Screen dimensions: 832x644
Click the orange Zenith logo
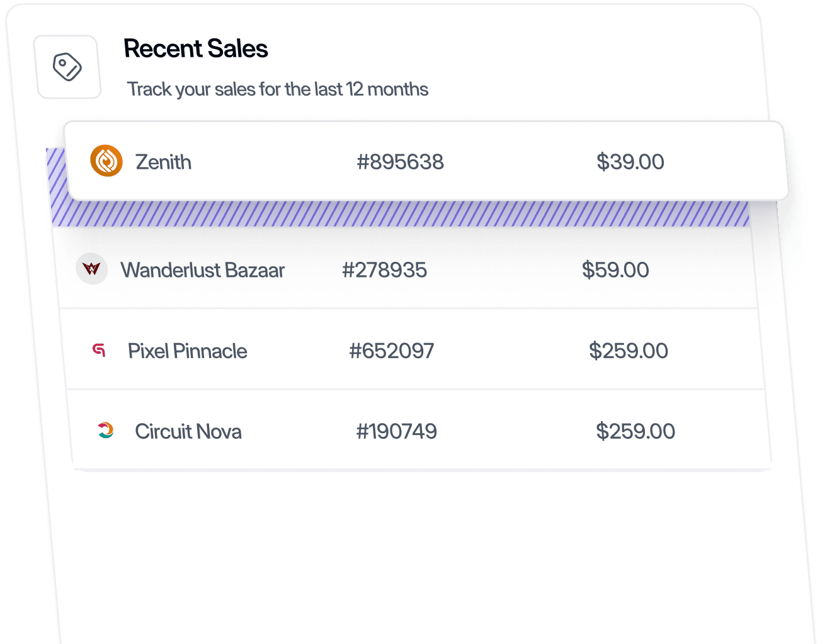pyautogui.click(x=106, y=161)
